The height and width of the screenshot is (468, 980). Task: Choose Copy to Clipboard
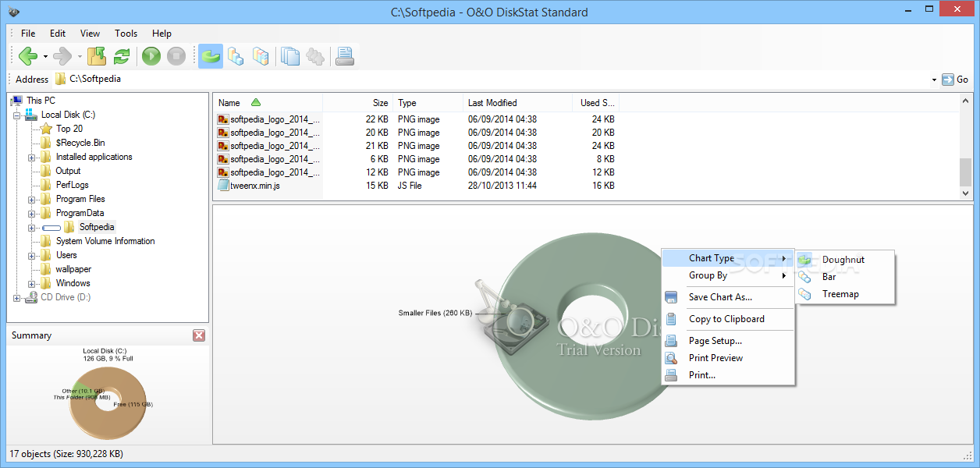click(x=728, y=319)
